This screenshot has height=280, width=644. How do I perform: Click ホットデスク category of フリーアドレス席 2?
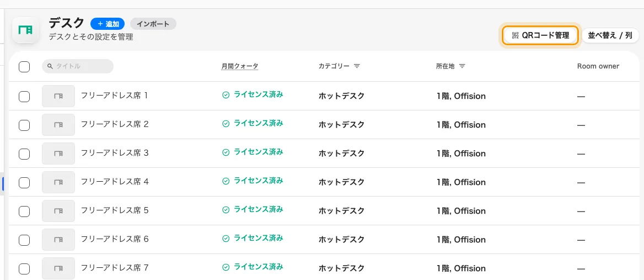[x=342, y=125]
